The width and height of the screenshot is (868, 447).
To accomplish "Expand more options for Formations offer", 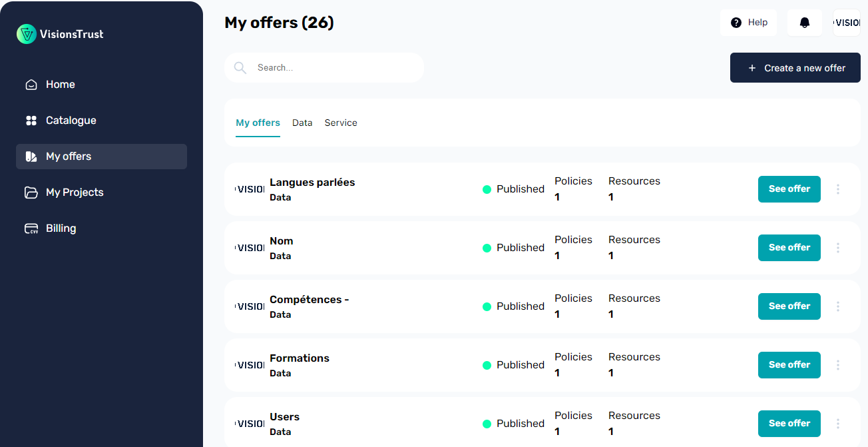I will tap(838, 365).
